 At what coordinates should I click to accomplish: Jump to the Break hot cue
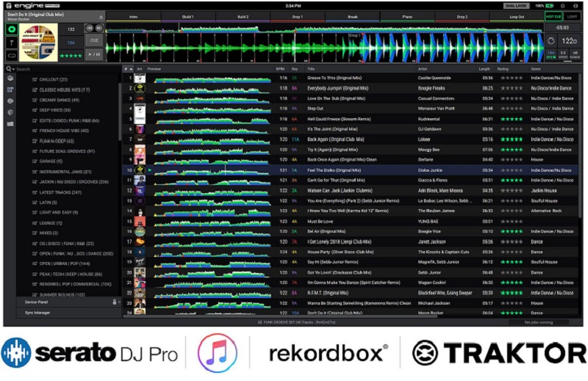(x=353, y=17)
